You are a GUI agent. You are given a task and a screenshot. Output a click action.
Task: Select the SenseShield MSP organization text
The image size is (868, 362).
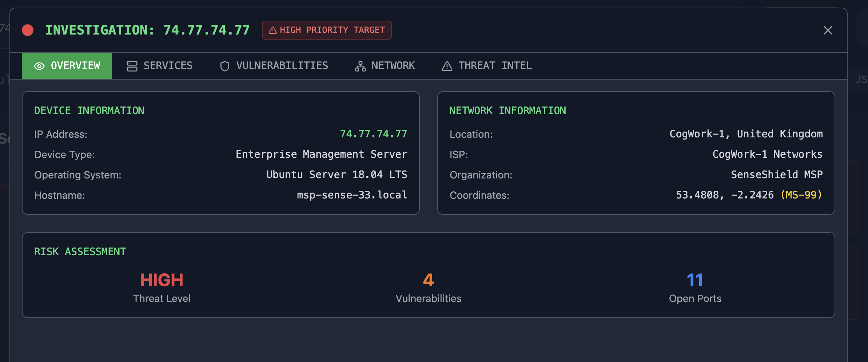pos(776,174)
